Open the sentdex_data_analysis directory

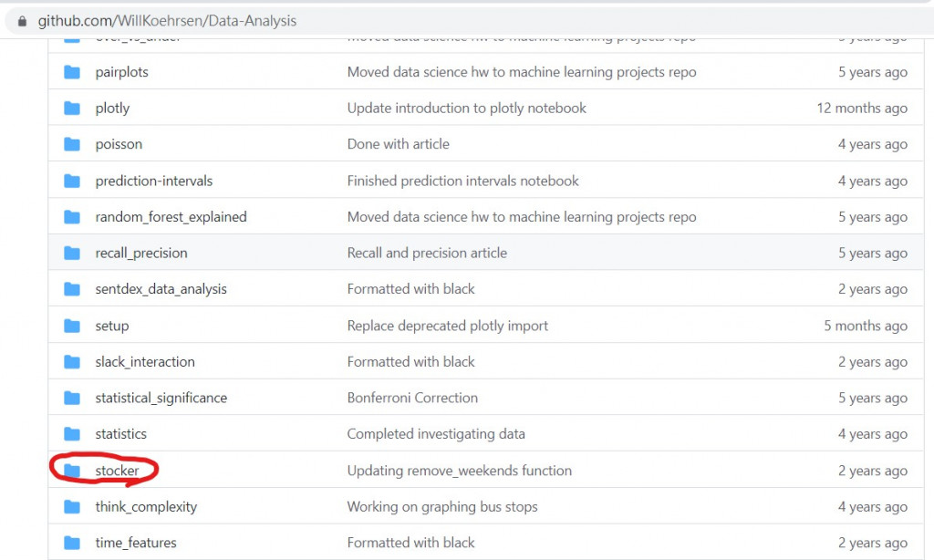161,289
